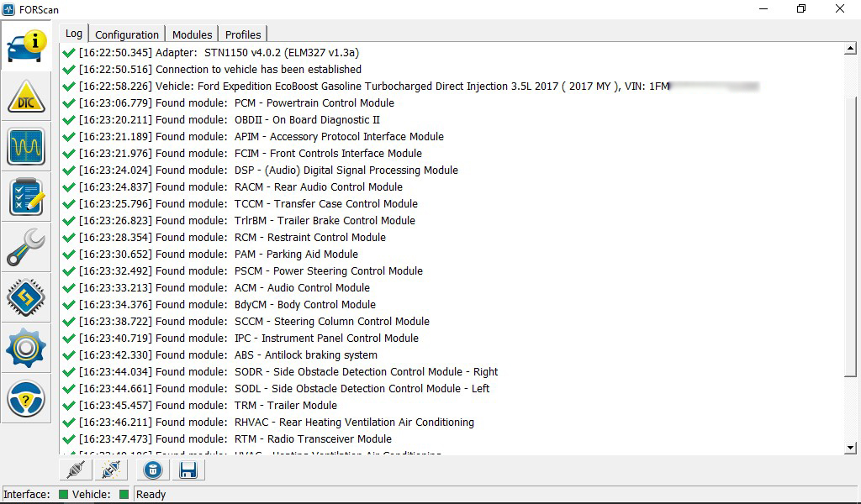The height and width of the screenshot is (504, 861).
Task: Select the Ford Expedition EcoBoost vehicle line
Action: coord(410,87)
